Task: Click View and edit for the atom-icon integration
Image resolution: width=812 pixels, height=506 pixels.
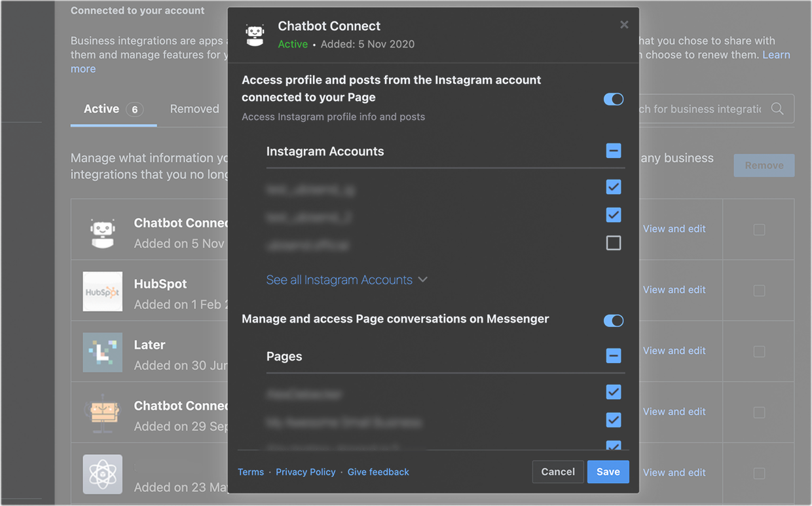Action: click(x=674, y=473)
